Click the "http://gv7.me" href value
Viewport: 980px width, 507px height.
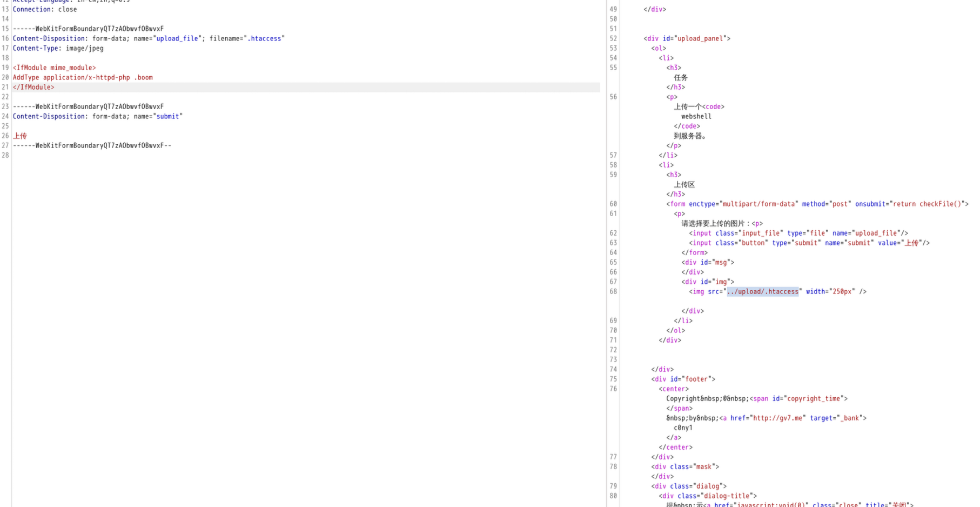click(777, 418)
